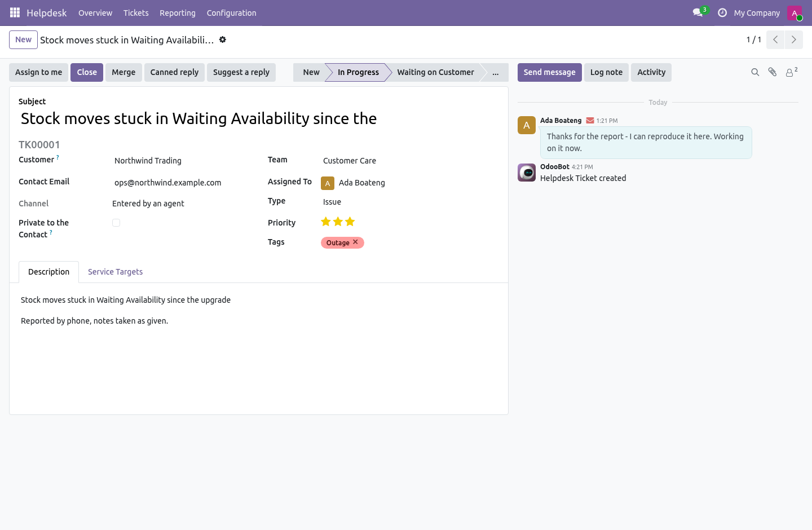Search messages with the magnifier icon

tap(755, 72)
